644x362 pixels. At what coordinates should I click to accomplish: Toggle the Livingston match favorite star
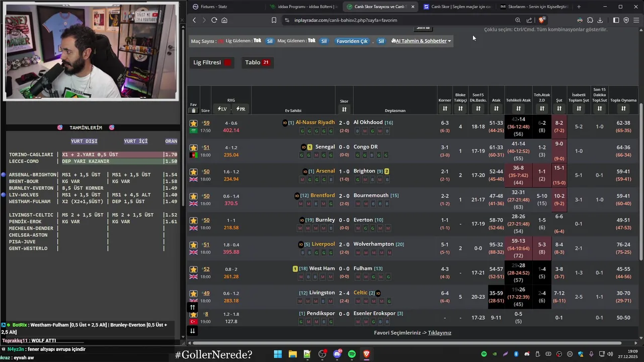coord(193,293)
